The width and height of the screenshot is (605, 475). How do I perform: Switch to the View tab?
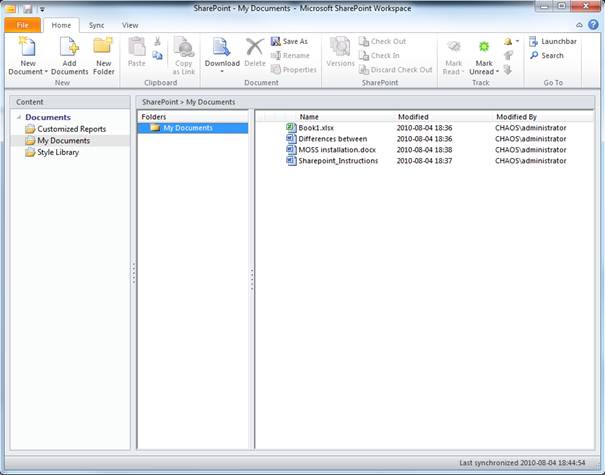coord(130,25)
